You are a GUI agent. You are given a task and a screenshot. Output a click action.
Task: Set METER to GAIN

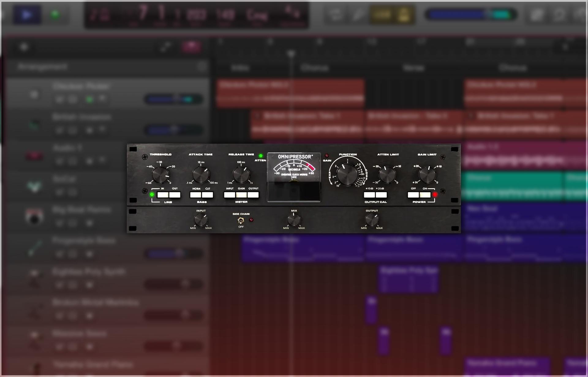241,195
